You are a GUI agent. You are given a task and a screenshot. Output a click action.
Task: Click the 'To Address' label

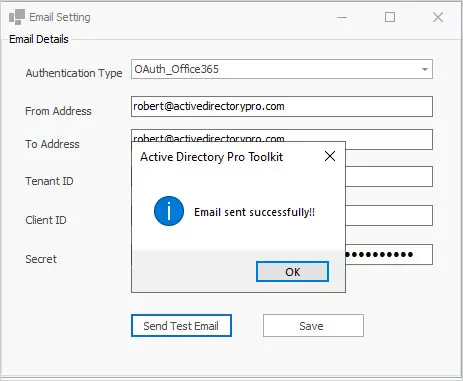pos(52,144)
